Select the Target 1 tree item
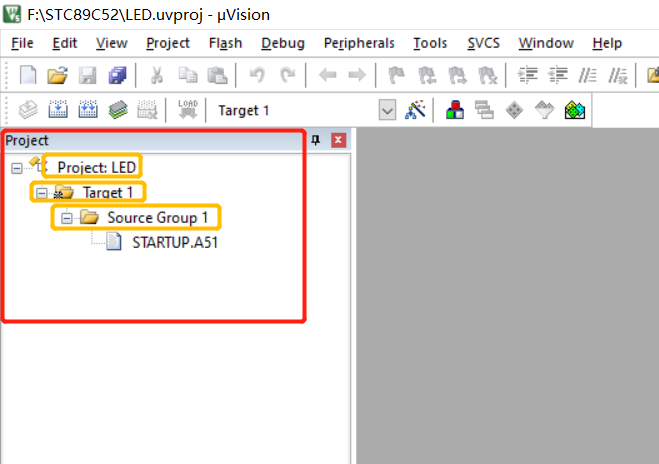659x464 pixels. tap(108, 192)
